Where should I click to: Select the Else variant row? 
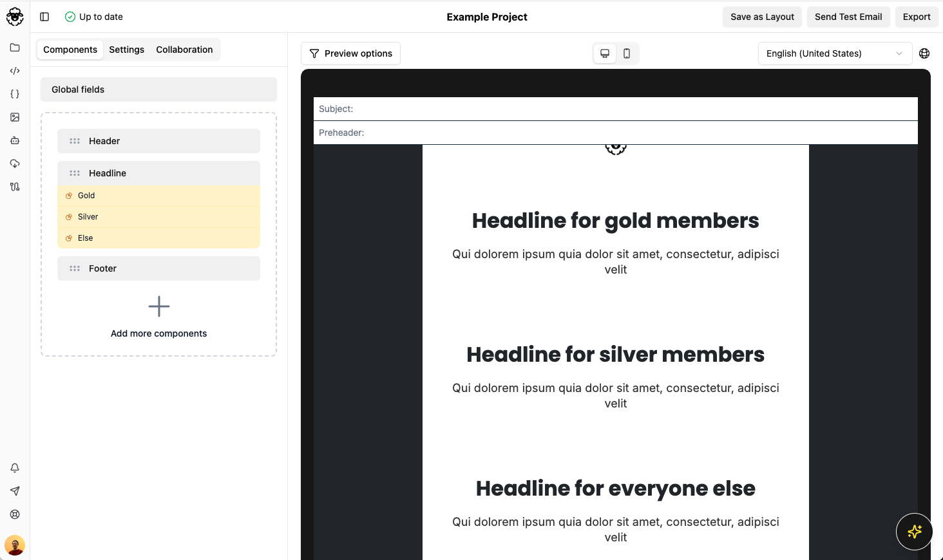point(158,238)
